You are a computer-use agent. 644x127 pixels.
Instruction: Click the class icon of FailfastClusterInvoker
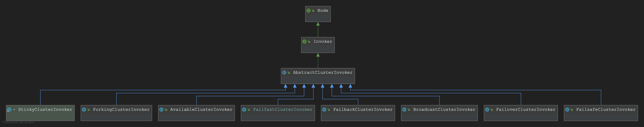(x=244, y=110)
